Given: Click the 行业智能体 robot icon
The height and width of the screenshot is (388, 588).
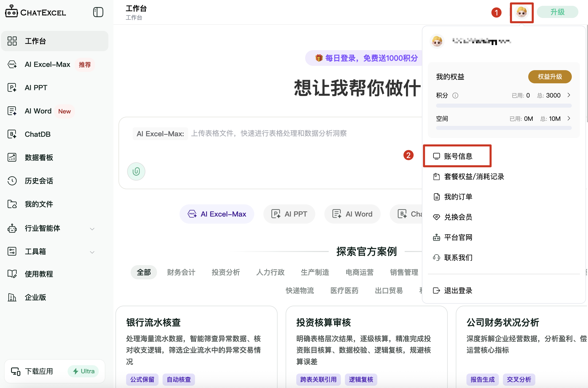Looking at the screenshot, I should point(12,228).
